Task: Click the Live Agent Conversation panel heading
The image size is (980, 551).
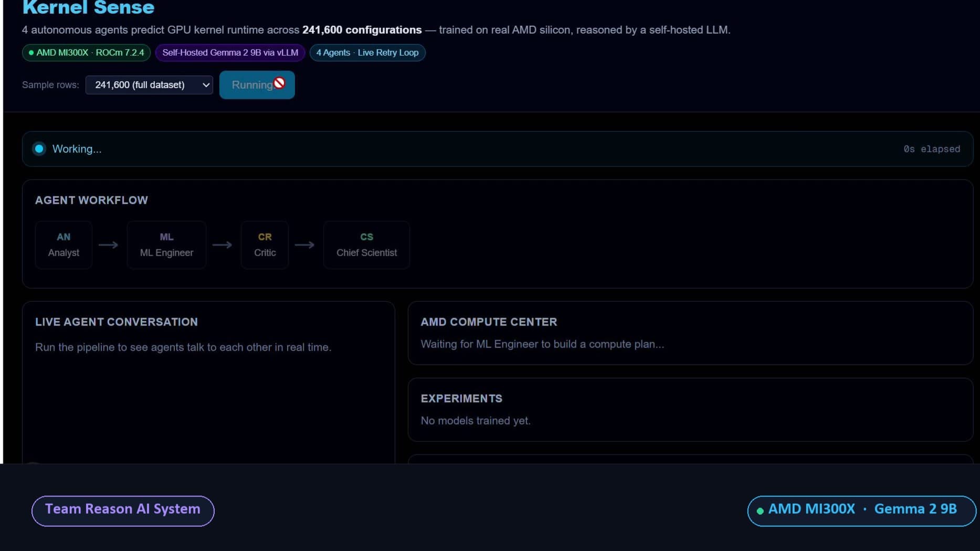Action: [117, 322]
